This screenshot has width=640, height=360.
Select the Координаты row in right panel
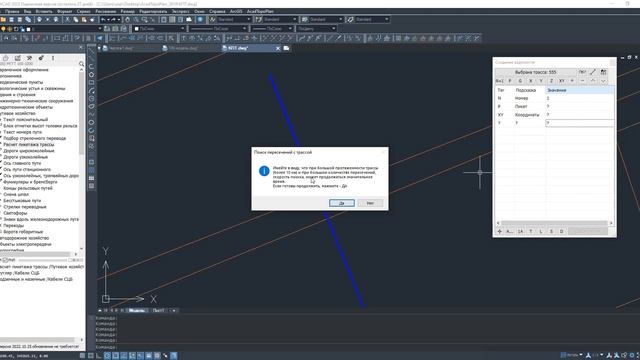[555, 115]
